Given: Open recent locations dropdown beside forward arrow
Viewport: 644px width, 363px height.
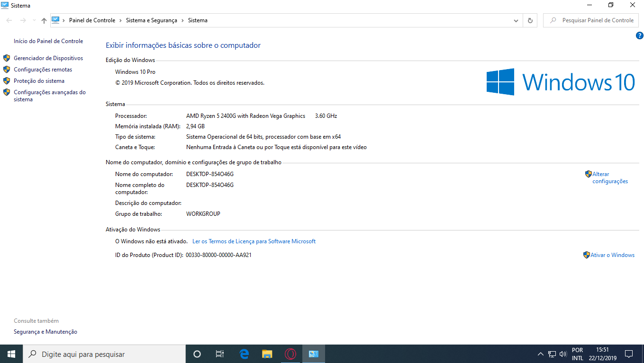Looking at the screenshot, I should [x=34, y=20].
